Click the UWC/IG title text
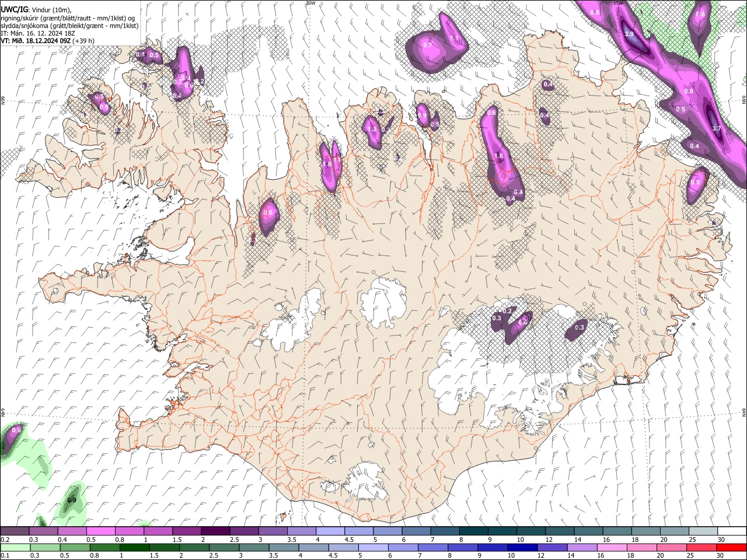Screen dimensions: 747x560 (13, 9)
